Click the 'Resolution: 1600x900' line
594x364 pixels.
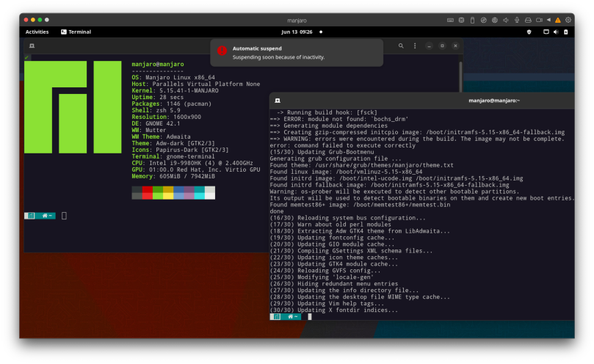click(166, 117)
